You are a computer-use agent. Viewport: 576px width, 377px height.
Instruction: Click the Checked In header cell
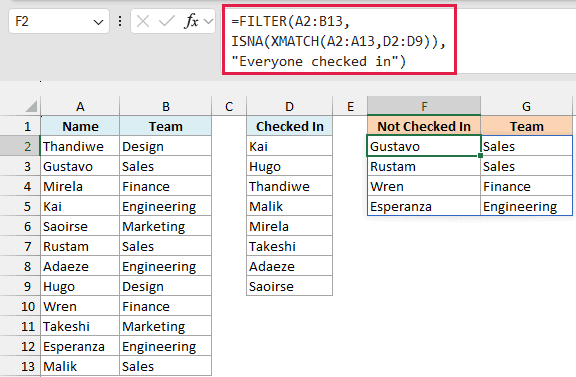click(x=289, y=126)
